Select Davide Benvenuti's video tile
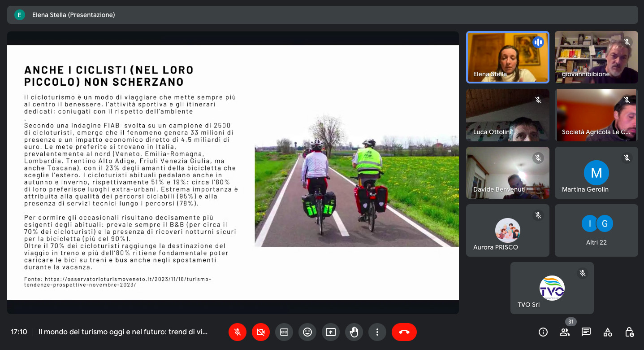Image resolution: width=644 pixels, height=350 pixels. pyautogui.click(x=508, y=173)
